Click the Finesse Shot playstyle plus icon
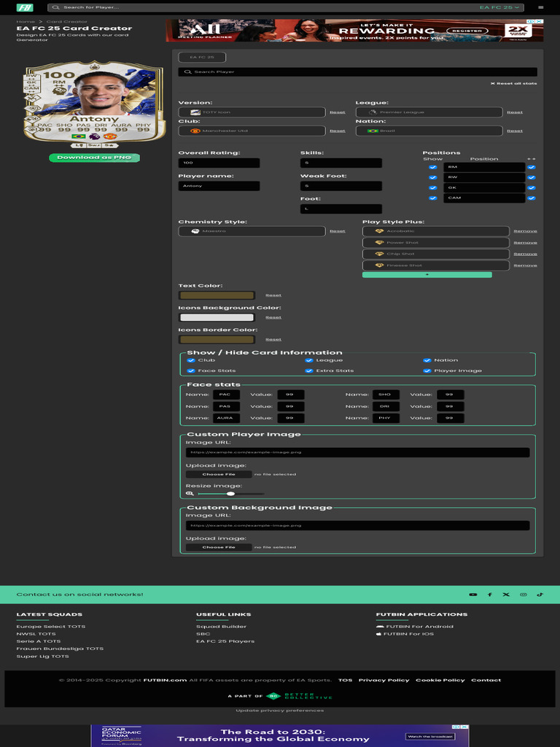560x747 pixels. 379,266
